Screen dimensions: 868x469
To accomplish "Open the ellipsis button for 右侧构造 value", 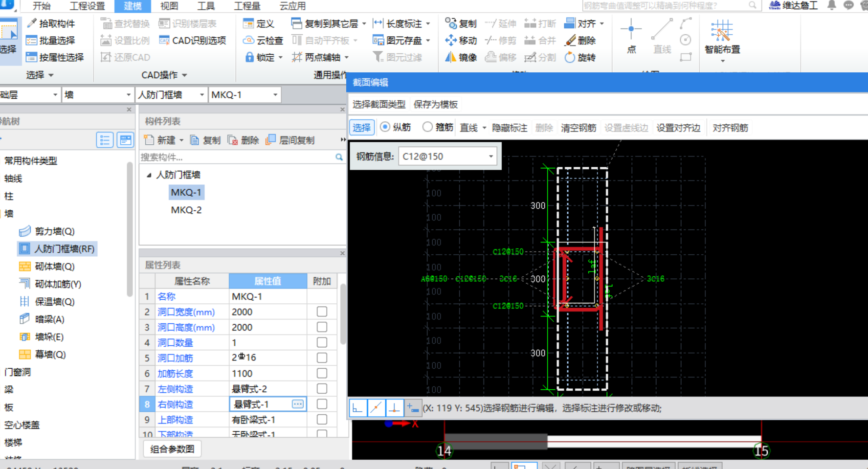I will pos(298,404).
